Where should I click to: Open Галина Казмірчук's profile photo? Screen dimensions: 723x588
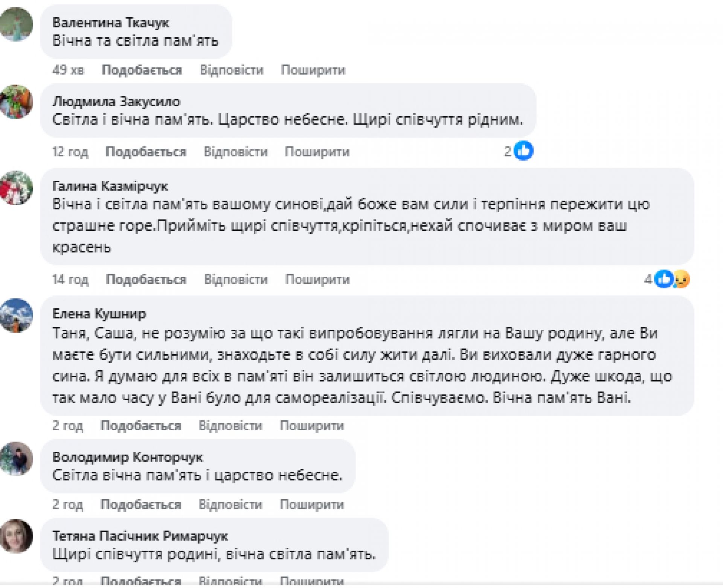pos(16,188)
